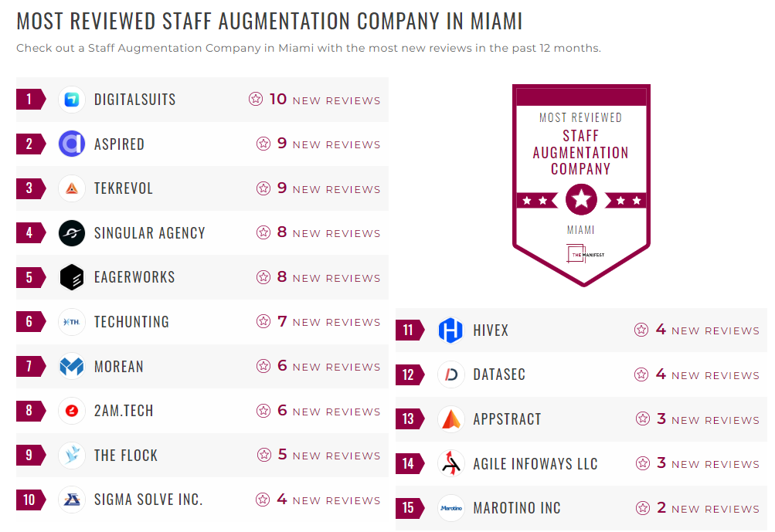The height and width of the screenshot is (532, 775).
Task: Click the rank 1 number badge
Action: [29, 100]
